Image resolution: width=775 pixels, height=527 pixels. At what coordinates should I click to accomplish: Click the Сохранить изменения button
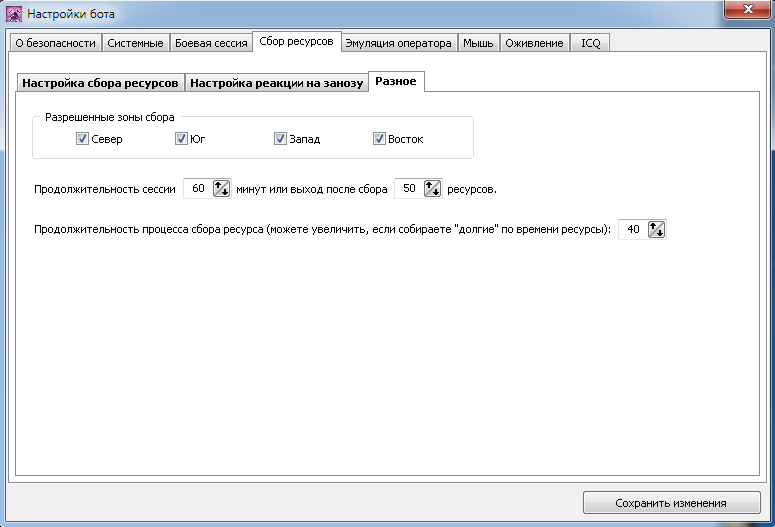pos(671,503)
